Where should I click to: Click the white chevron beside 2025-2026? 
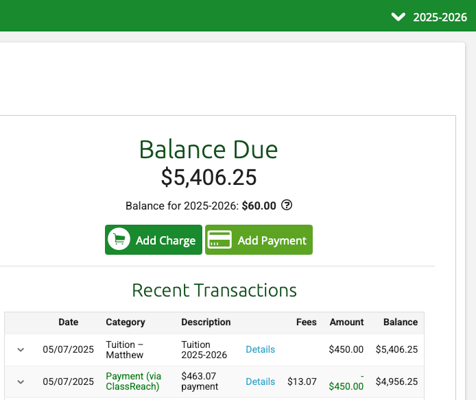(x=398, y=17)
